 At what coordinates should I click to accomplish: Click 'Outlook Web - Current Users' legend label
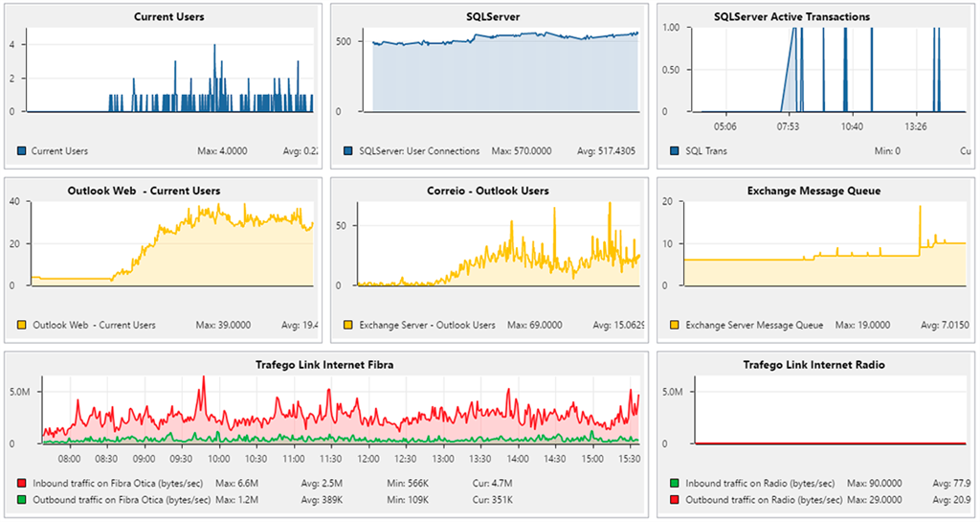95,325
